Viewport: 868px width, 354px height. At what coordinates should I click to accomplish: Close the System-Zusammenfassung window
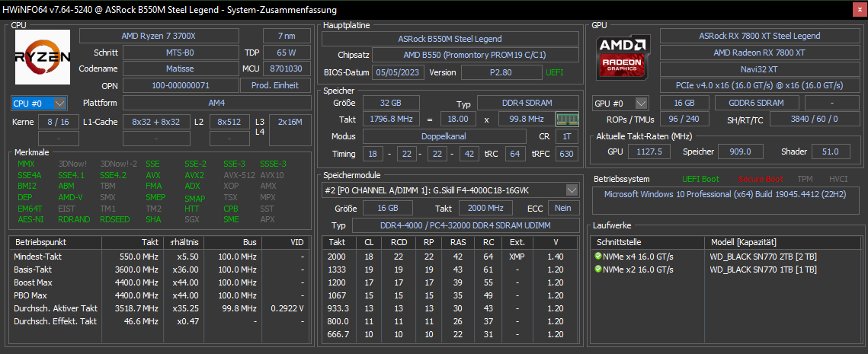[x=858, y=8]
